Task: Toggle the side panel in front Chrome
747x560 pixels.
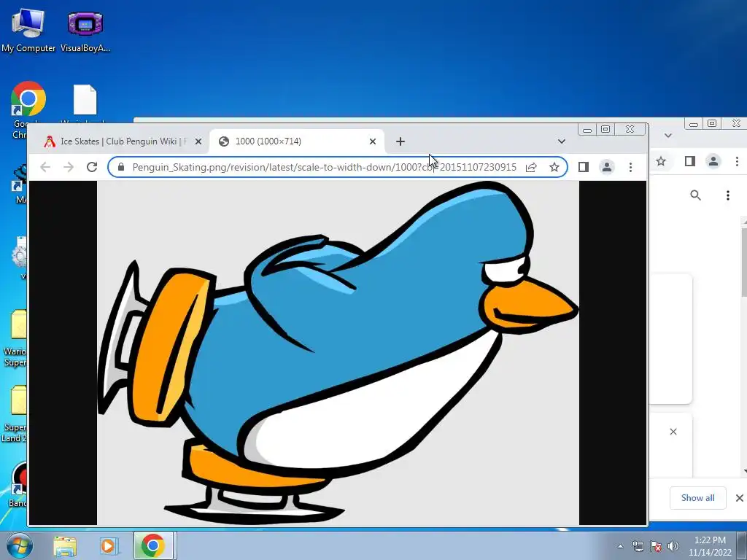Action: [x=584, y=167]
